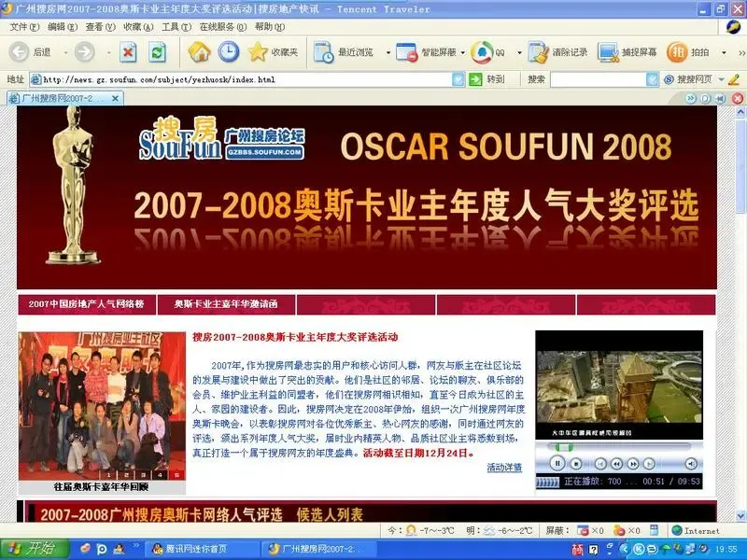Open History with the clock icon

229,51
